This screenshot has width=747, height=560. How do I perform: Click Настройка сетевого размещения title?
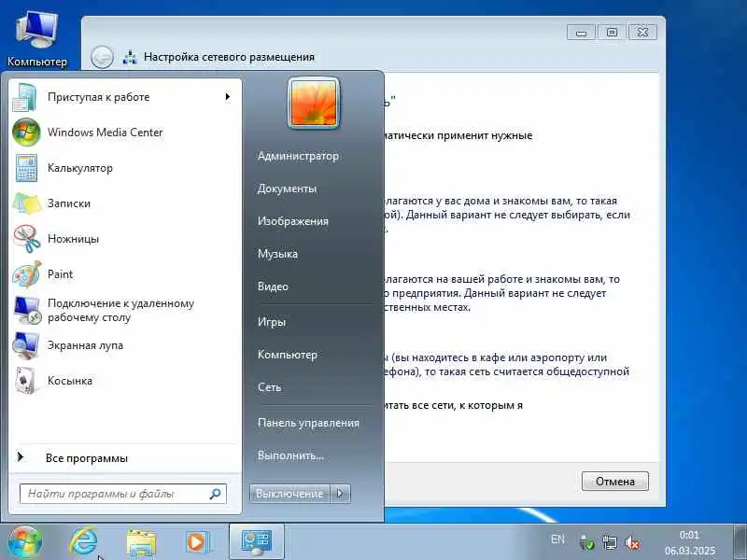pos(229,57)
